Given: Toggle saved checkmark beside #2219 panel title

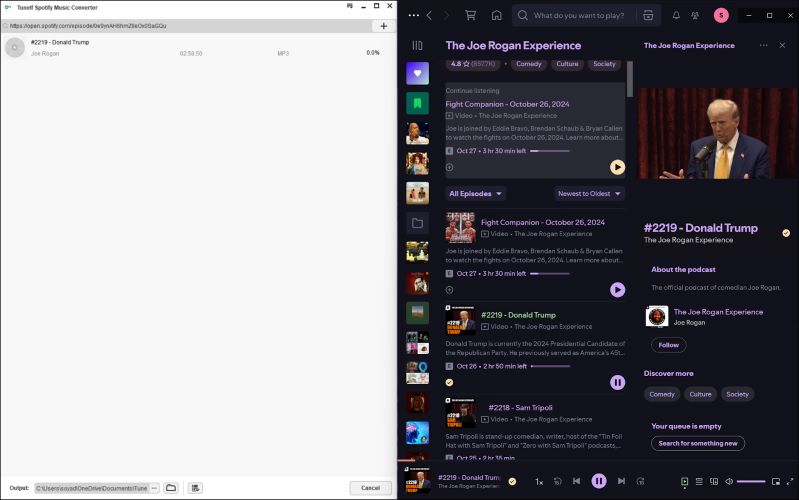Looking at the screenshot, I should 786,233.
